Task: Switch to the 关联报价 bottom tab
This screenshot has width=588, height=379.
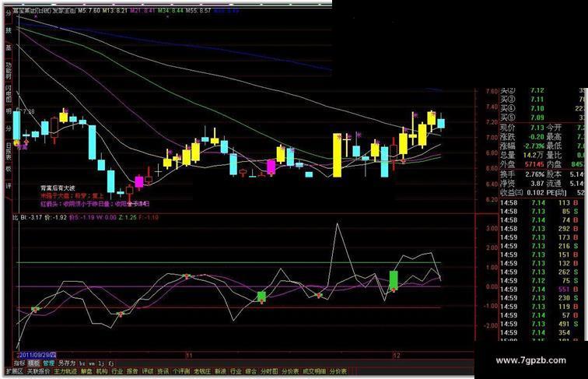Action: tap(39, 371)
